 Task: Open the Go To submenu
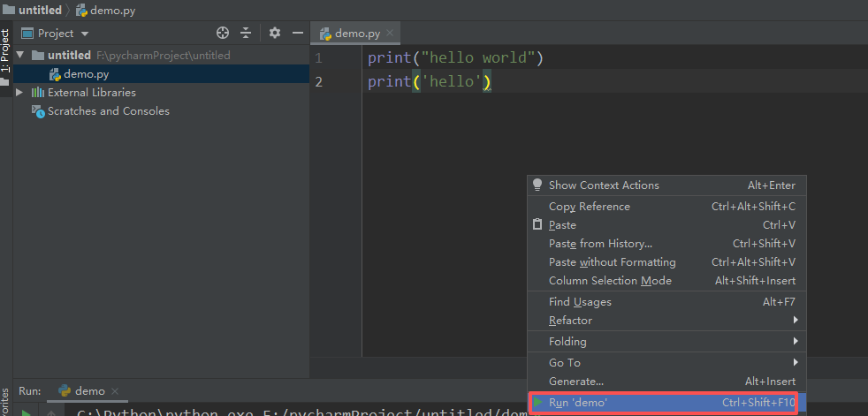tap(666, 363)
